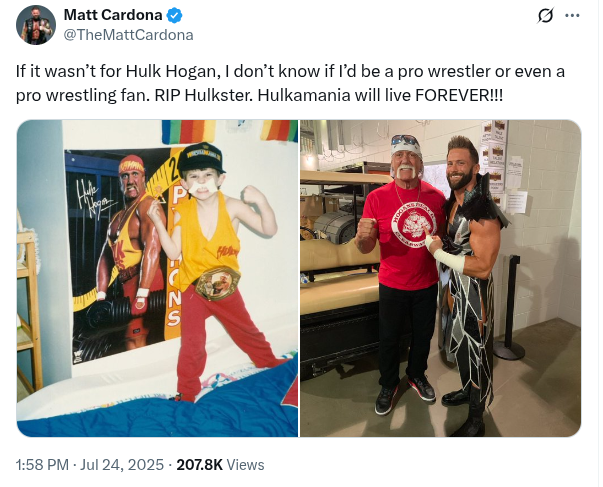Visit the @TheMattCardona handle link
The width and height of the screenshot is (603, 487).
pyautogui.click(x=128, y=35)
